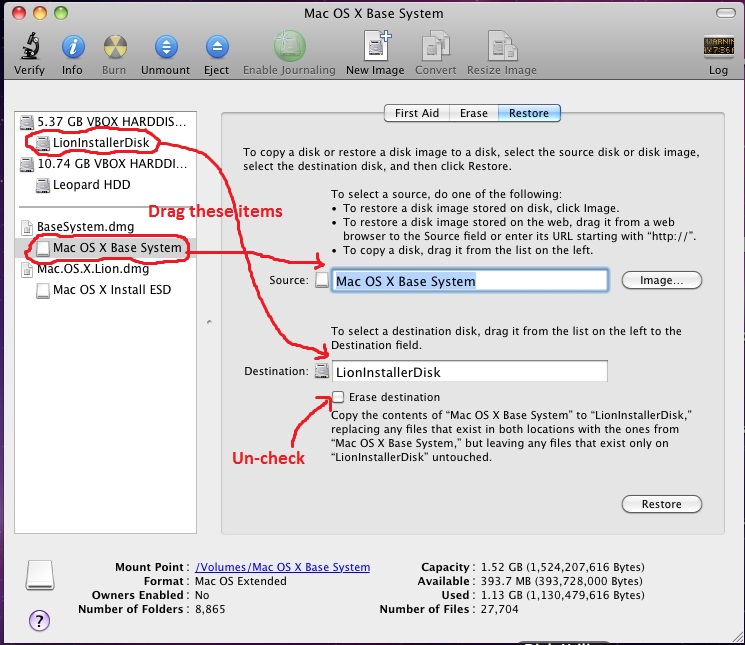Click the Capacity value 1.52 GB
The image size is (745, 645).
[563, 567]
